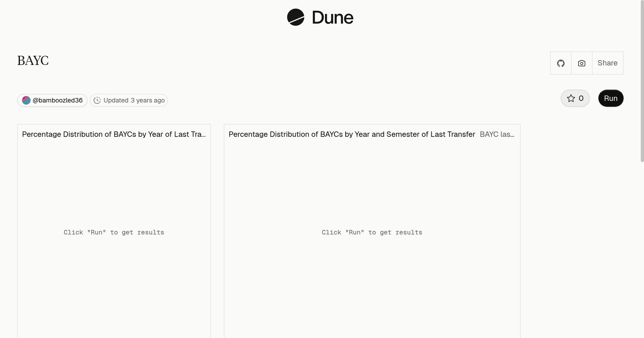Viewport: 644px width, 338px height.
Task: Click the vertical page scrollbar thumb
Action: click(642, 81)
